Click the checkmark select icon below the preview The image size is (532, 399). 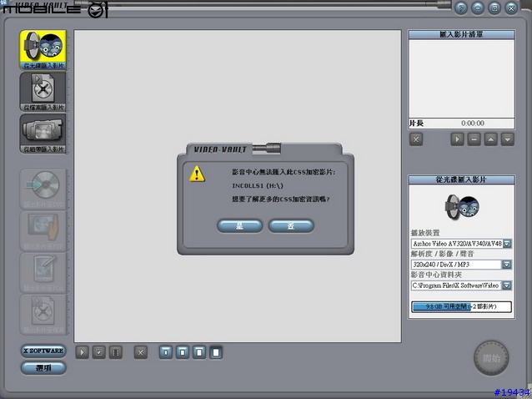click(x=98, y=352)
